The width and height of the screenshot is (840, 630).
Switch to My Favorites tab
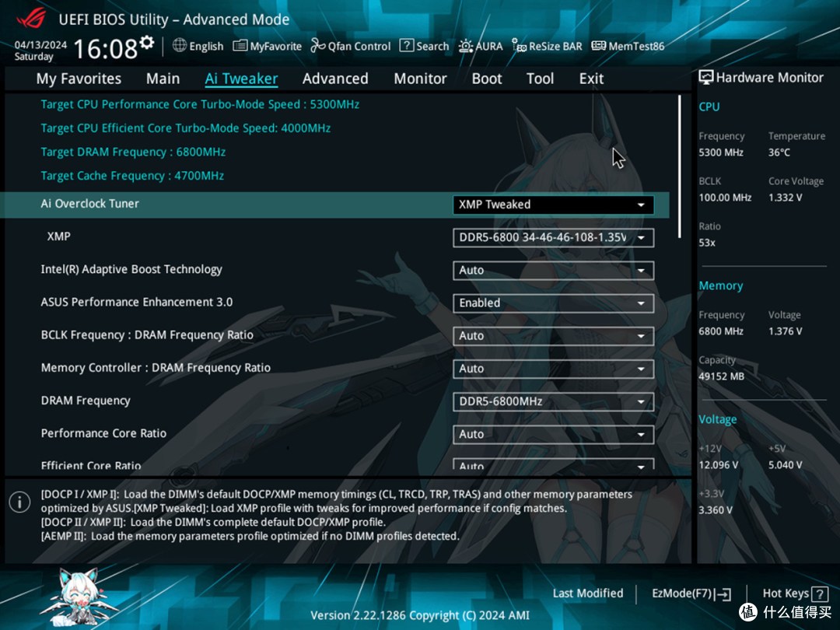[x=79, y=79]
